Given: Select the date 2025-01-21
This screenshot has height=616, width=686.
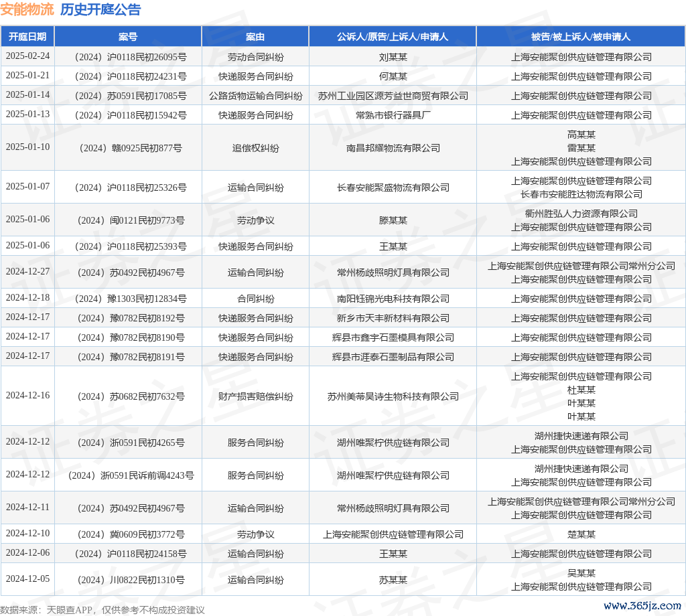Looking at the screenshot, I should point(27,75).
